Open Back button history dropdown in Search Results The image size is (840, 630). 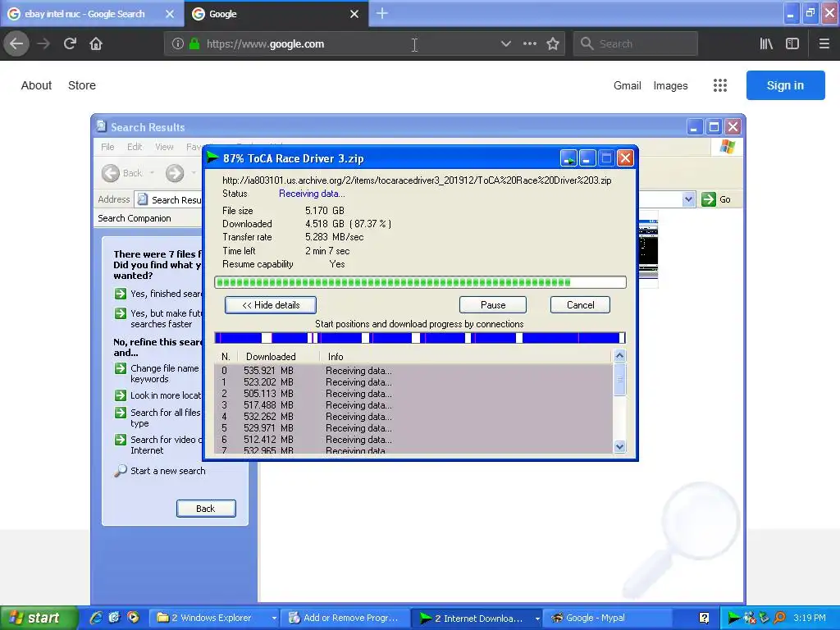[152, 173]
